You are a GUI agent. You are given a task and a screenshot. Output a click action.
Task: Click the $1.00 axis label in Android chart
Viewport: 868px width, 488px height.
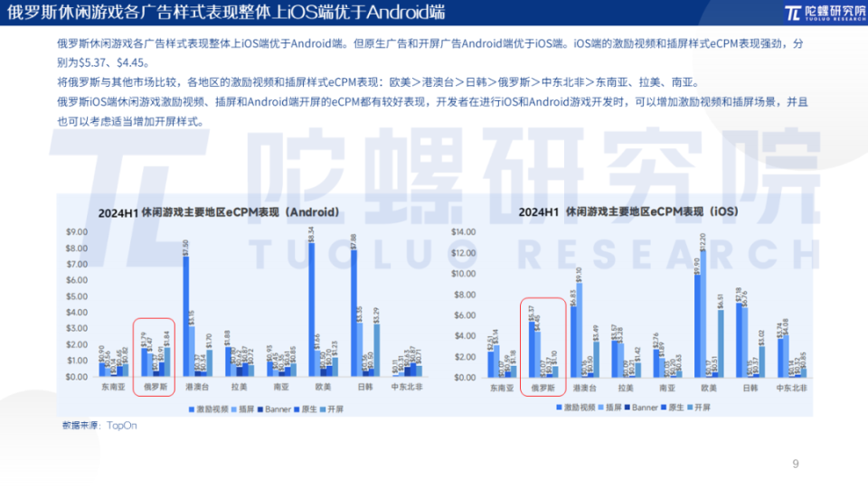pos(76,361)
